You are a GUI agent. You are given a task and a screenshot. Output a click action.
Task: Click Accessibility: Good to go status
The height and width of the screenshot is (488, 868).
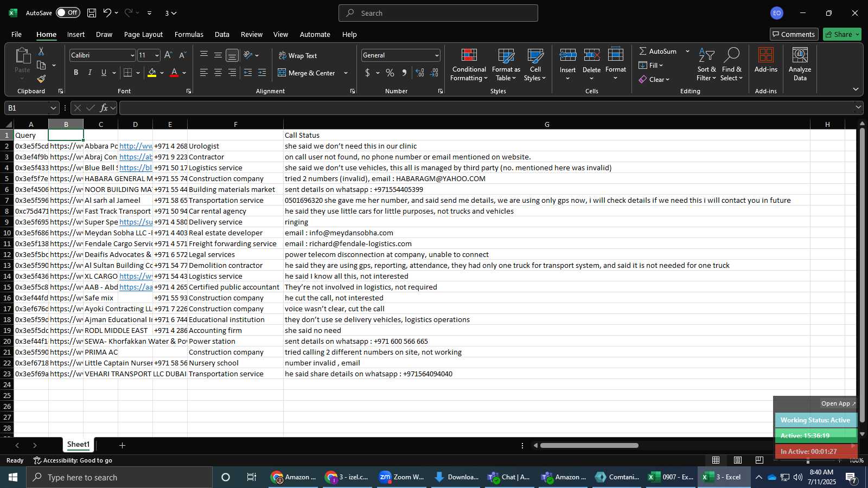coord(73,460)
